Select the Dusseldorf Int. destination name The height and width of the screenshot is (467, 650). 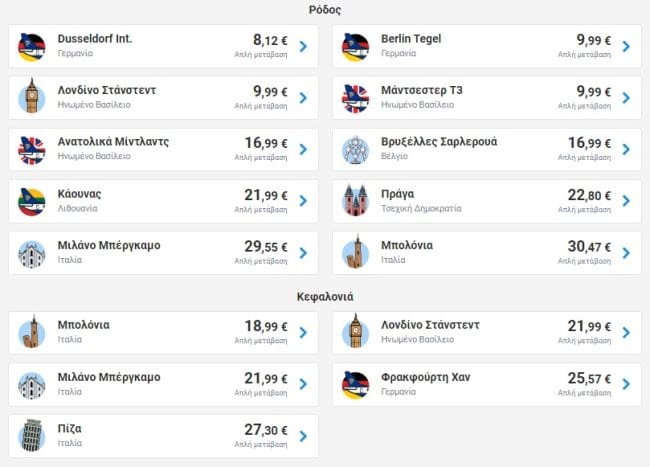95,39
